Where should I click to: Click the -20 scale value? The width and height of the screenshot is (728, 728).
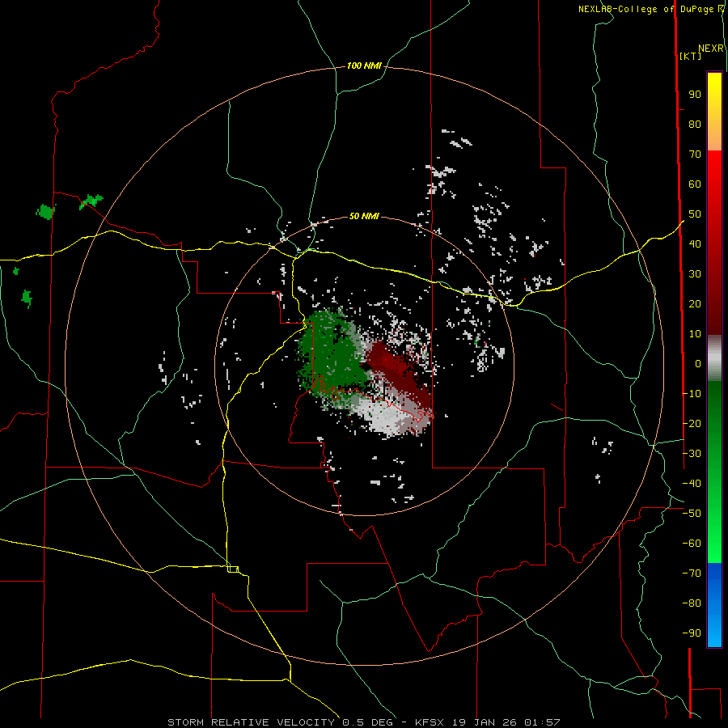pos(692,423)
